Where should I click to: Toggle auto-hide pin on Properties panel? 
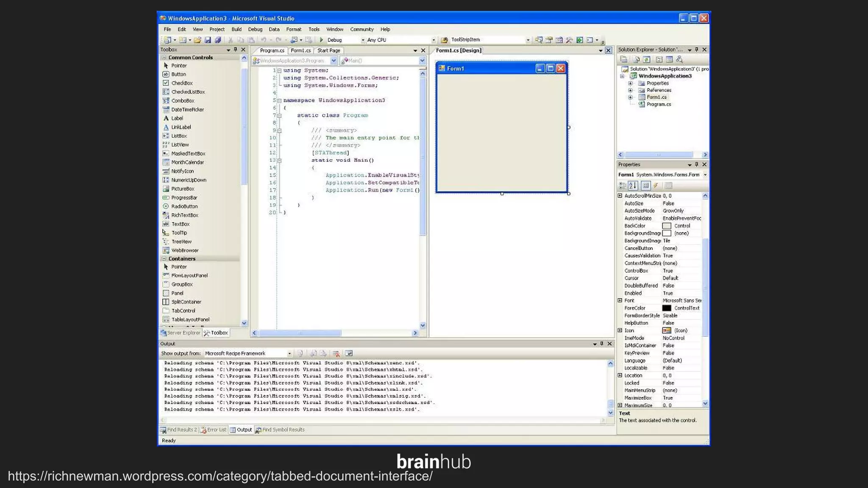coord(696,164)
